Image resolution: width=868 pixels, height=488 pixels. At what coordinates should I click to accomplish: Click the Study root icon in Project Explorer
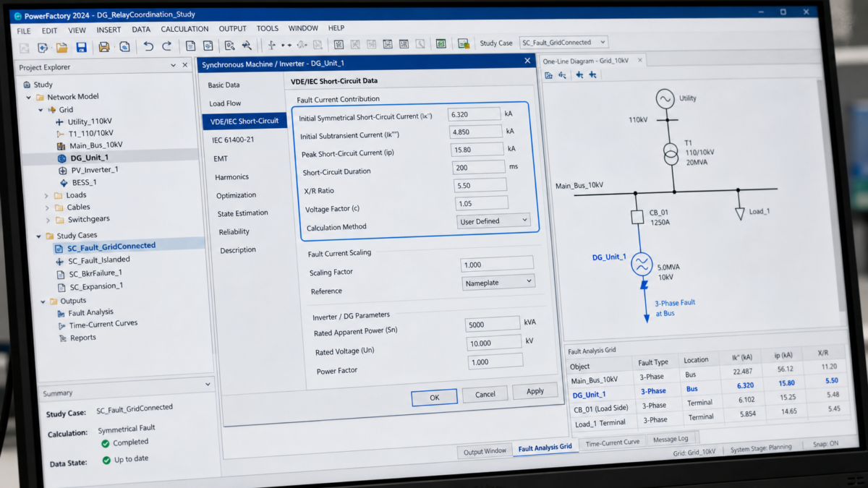click(27, 85)
